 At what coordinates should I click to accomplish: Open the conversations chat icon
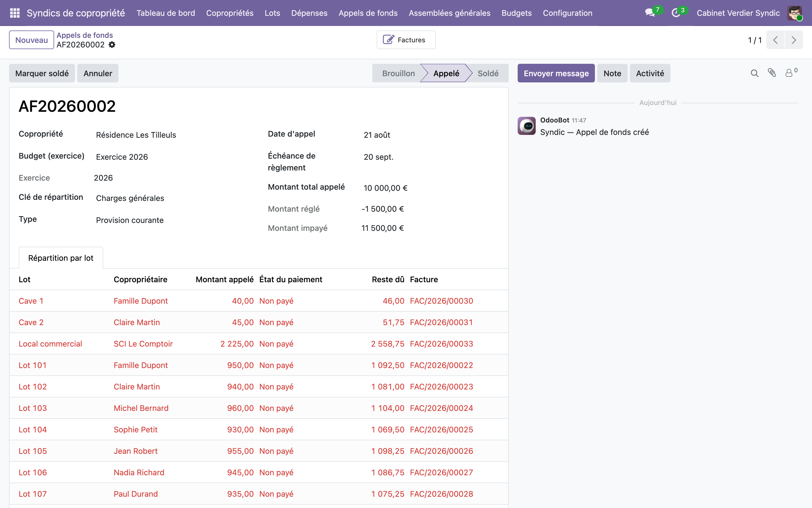click(x=650, y=13)
